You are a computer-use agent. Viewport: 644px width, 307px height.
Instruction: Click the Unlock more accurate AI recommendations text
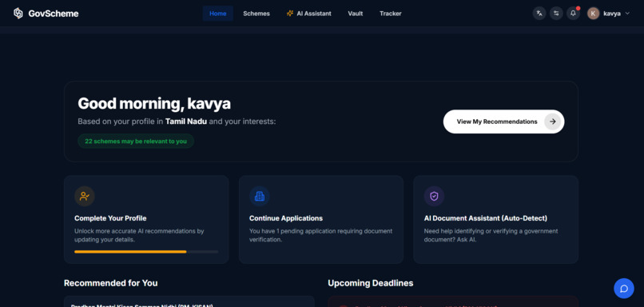[139, 235]
